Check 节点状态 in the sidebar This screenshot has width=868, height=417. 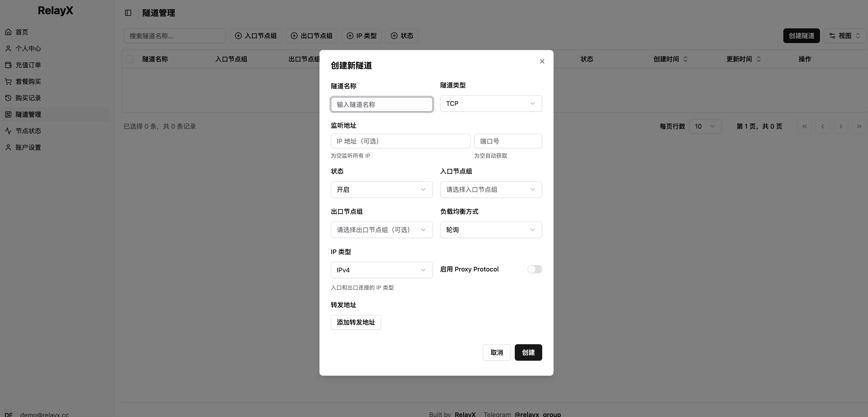click(28, 131)
